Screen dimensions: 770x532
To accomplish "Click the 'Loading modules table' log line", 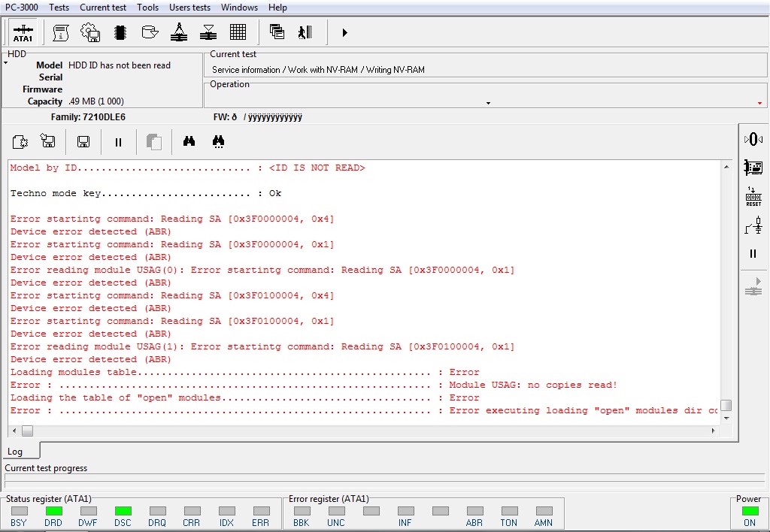I will coord(244,372).
